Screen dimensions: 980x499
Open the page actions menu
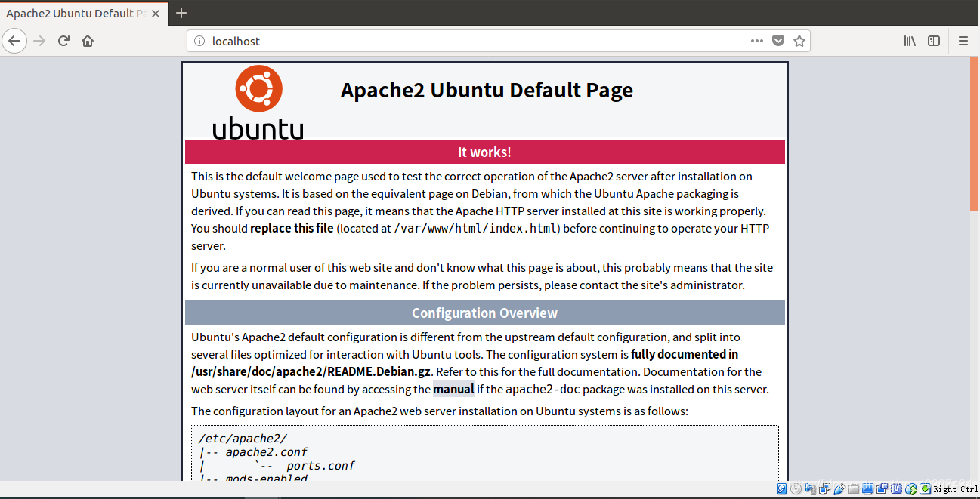coord(756,40)
